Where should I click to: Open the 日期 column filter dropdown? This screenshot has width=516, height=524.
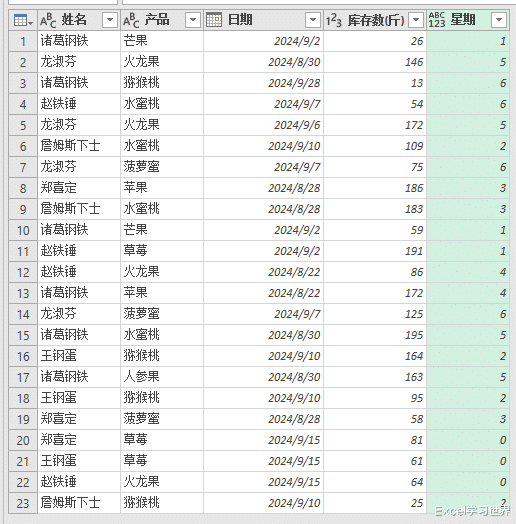pos(313,20)
